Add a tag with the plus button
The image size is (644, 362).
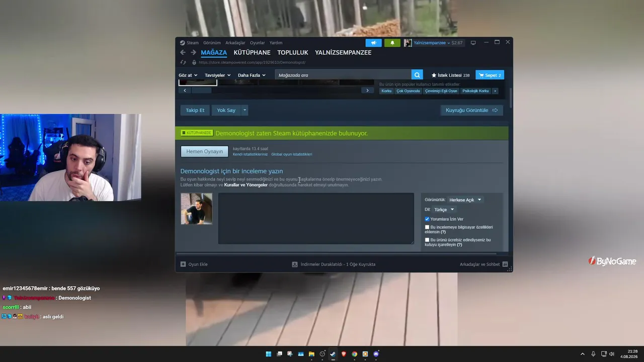pyautogui.click(x=495, y=91)
